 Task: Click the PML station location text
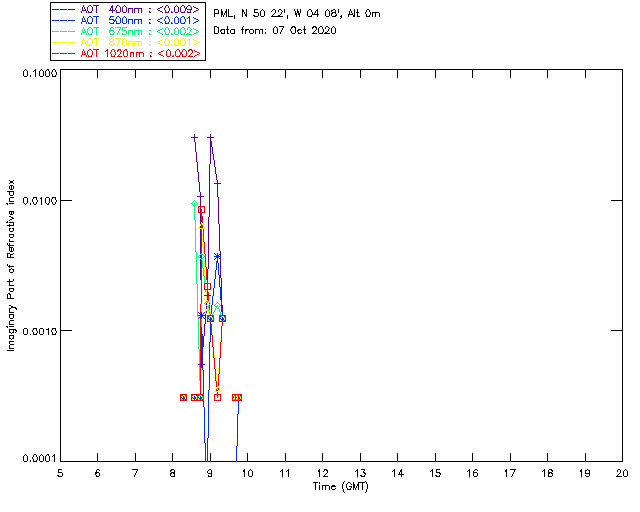[297, 14]
